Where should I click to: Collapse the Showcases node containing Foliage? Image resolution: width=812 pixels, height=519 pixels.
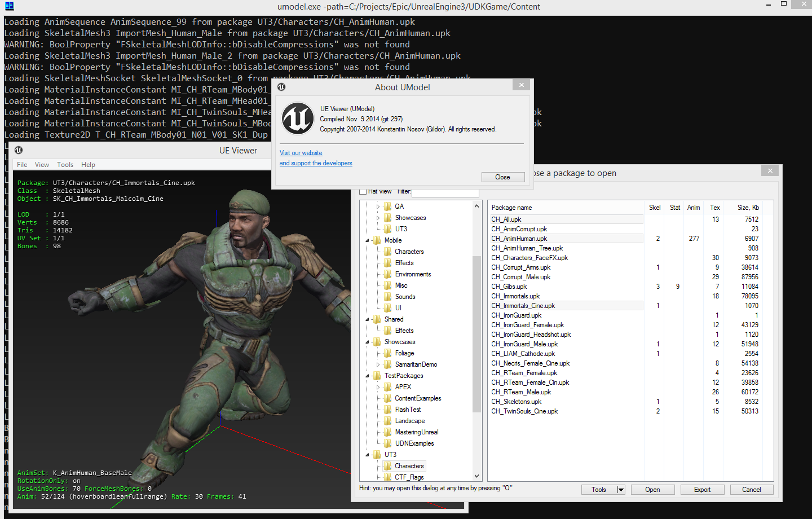[x=368, y=342]
